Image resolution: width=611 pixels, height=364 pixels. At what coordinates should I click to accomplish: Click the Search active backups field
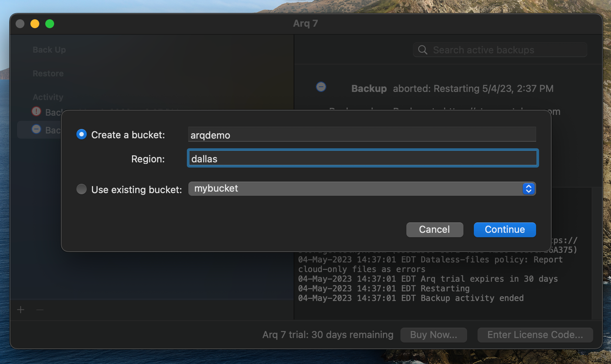pos(500,50)
